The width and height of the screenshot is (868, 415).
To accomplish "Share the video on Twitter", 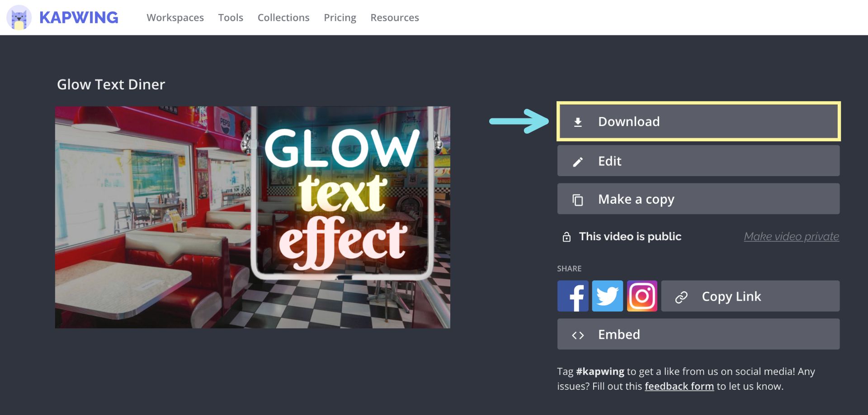I will [x=607, y=296].
